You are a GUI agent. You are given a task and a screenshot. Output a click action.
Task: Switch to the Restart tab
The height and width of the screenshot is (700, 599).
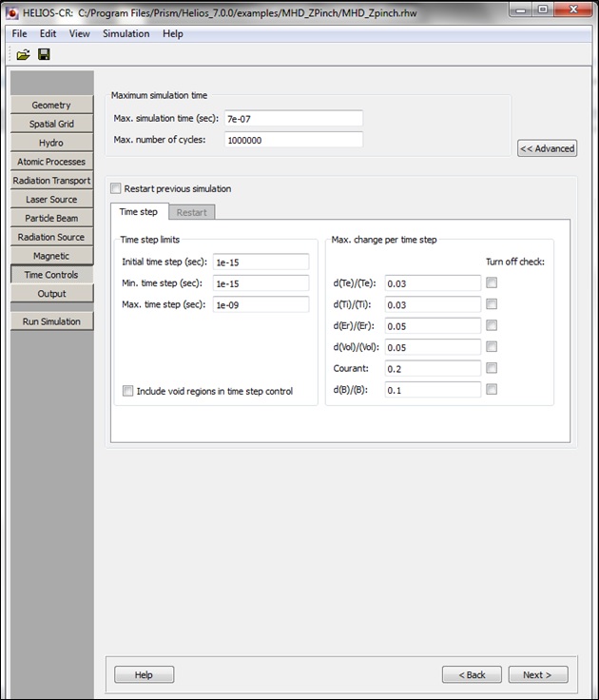[192, 211]
